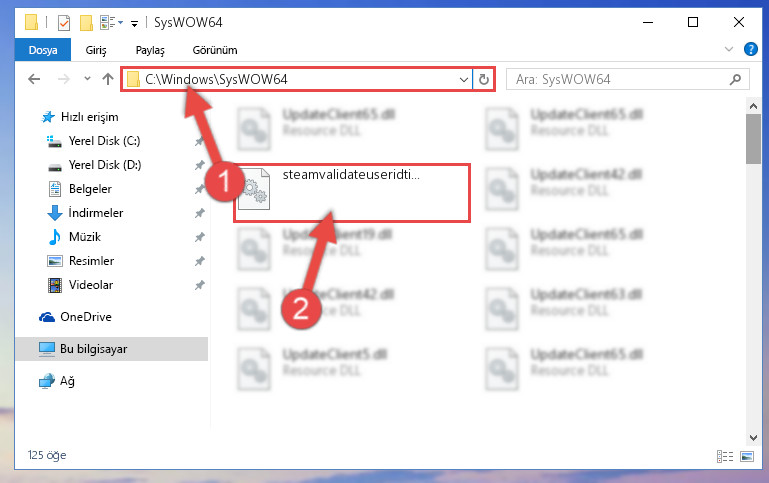
Task: Switch to the Görünüm tab
Action: 215,50
